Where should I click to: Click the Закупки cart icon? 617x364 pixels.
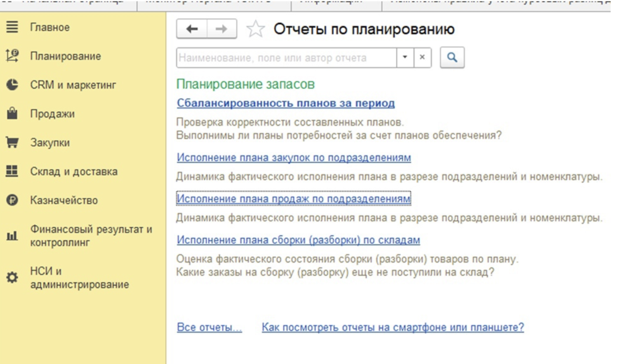click(12, 142)
